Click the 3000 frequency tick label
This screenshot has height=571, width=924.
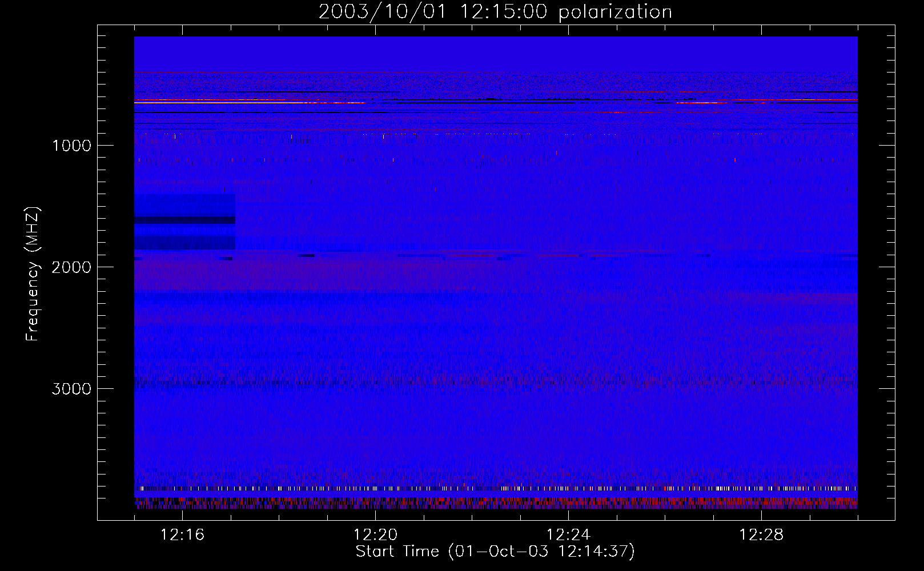(x=71, y=389)
